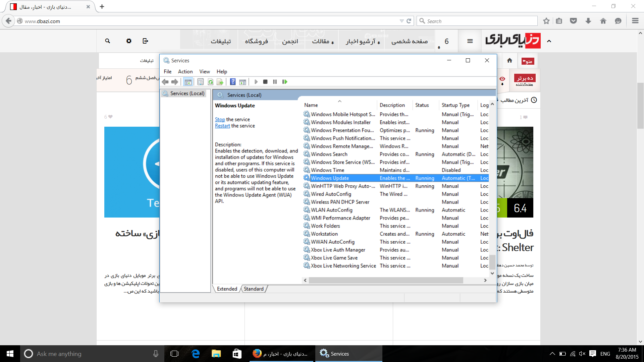Toggle Show/Hide Action Pane toolbar button
This screenshot has width=644, height=362.
pyautogui.click(x=243, y=82)
